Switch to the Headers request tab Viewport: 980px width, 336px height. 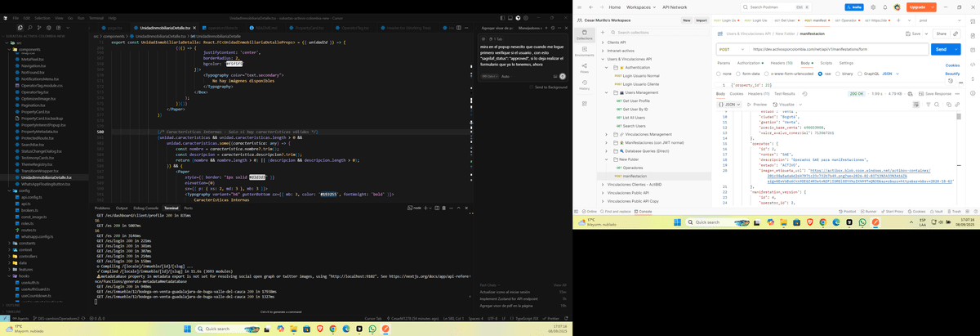(781, 62)
